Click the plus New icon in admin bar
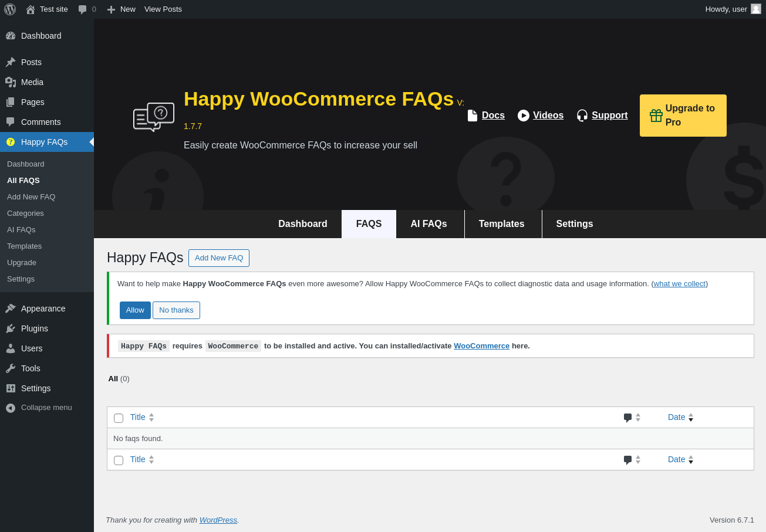Image resolution: width=766 pixels, height=532 pixels. (x=111, y=9)
